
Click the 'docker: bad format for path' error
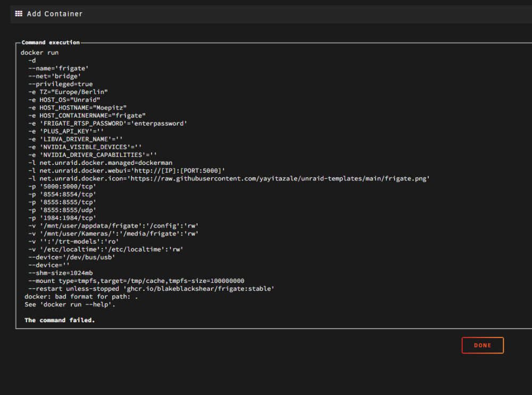pos(81,297)
